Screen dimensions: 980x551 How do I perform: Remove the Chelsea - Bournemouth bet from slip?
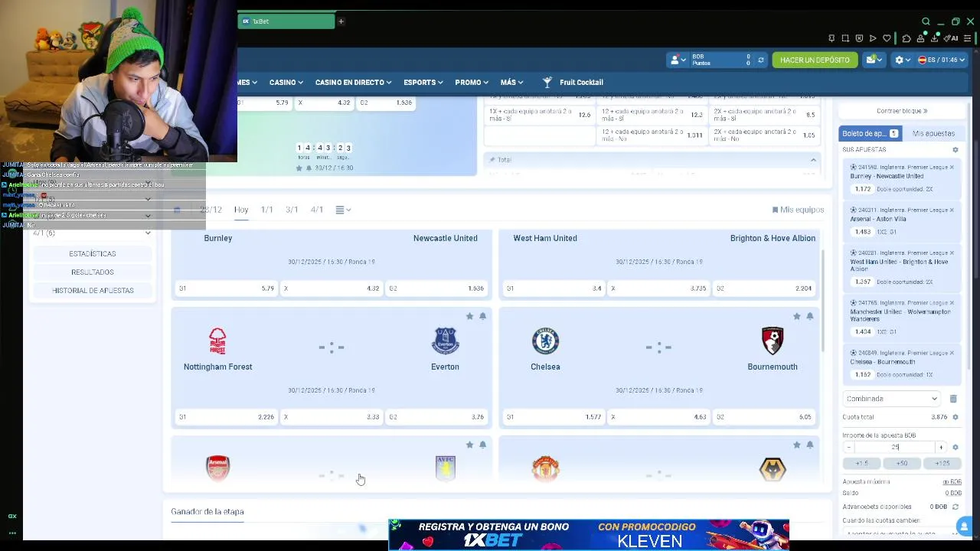[x=952, y=353]
